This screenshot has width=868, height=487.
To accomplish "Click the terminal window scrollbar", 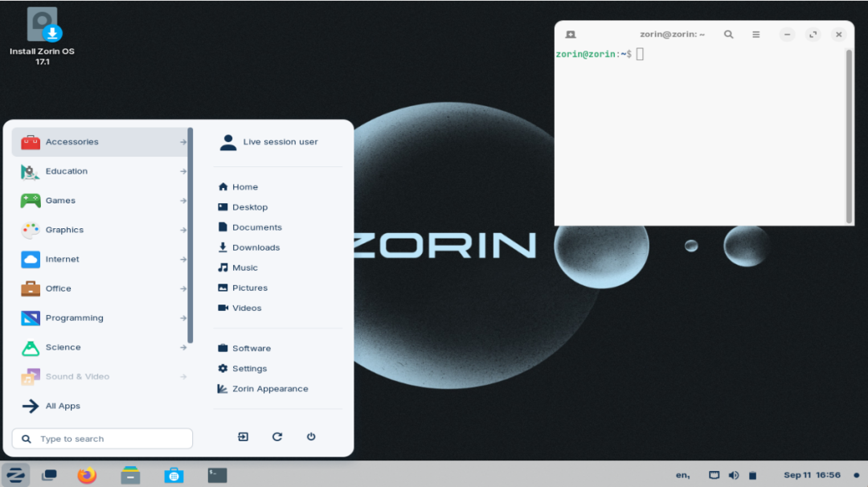I will (x=850, y=136).
